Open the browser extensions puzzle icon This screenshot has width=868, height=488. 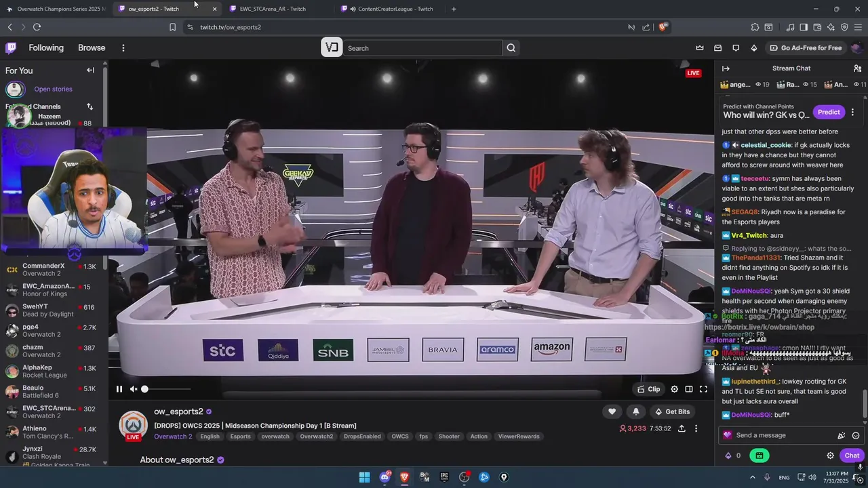pyautogui.click(x=755, y=27)
